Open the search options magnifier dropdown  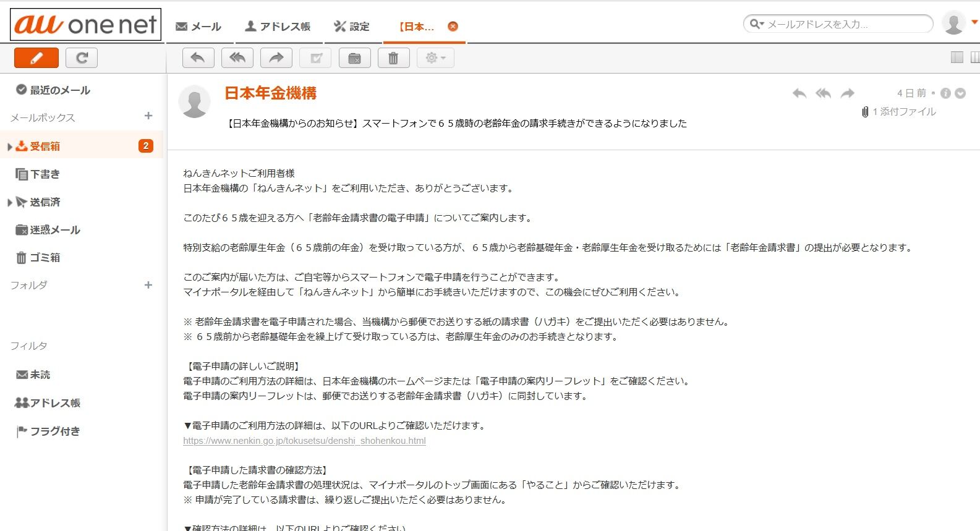tap(757, 24)
